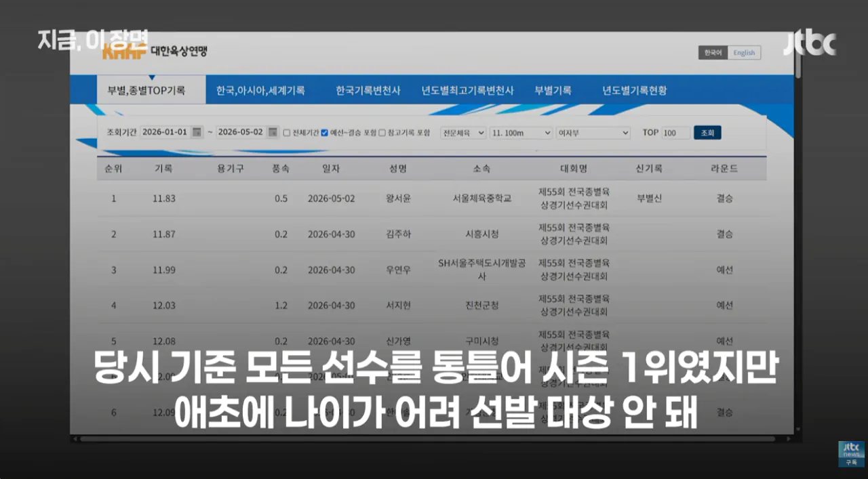Click the 결승 round cell in 왕서윤's row

pos(725,199)
